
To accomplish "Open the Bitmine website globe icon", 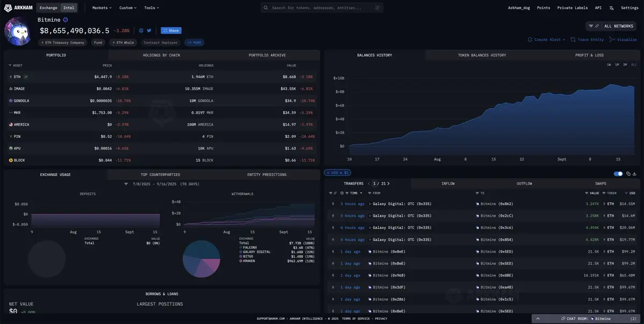I will point(141,31).
